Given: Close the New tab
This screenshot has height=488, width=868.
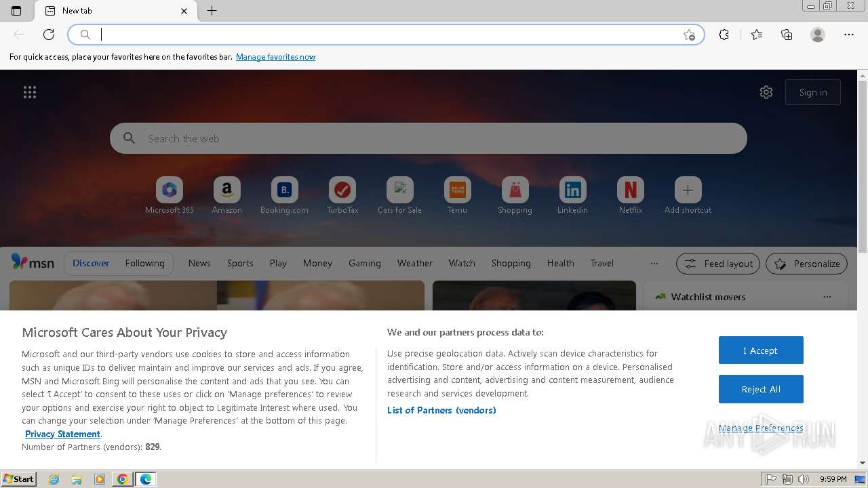Looking at the screenshot, I should tap(184, 11).
